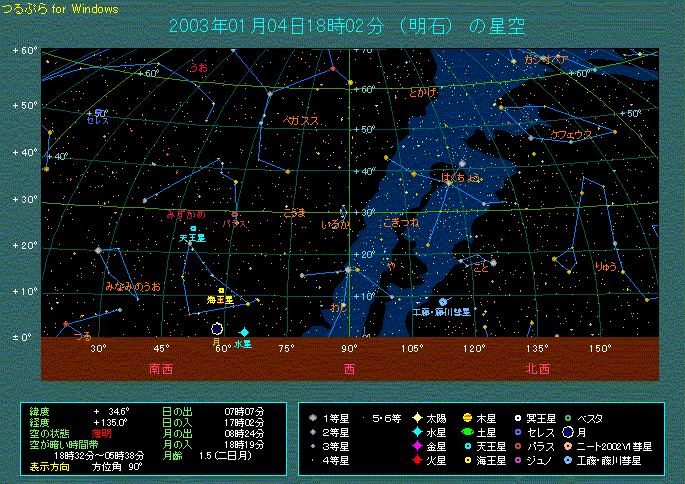Click the Venus icon in the legend
Viewport: 685px width, 484px height.
coord(416,446)
